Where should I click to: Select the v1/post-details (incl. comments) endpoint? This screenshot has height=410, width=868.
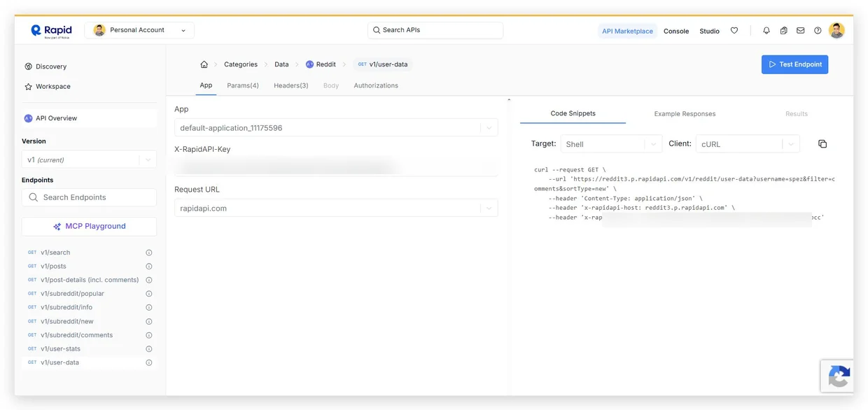pos(90,280)
